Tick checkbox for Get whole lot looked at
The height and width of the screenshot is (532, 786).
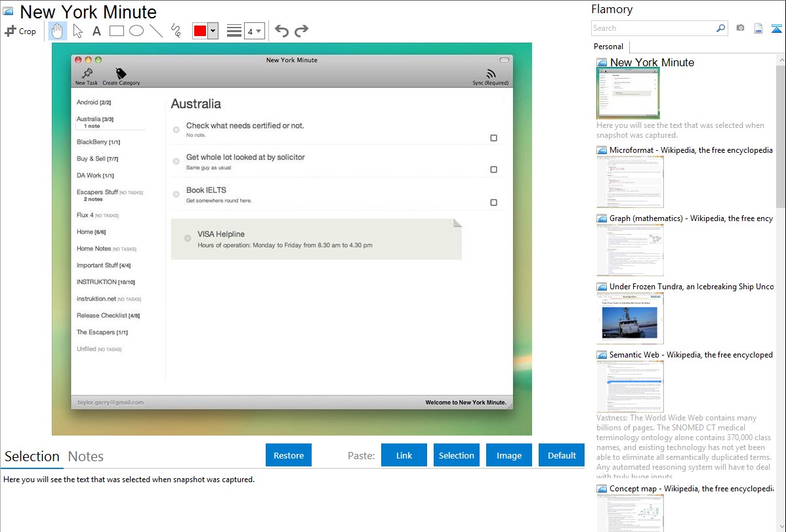[x=494, y=169]
